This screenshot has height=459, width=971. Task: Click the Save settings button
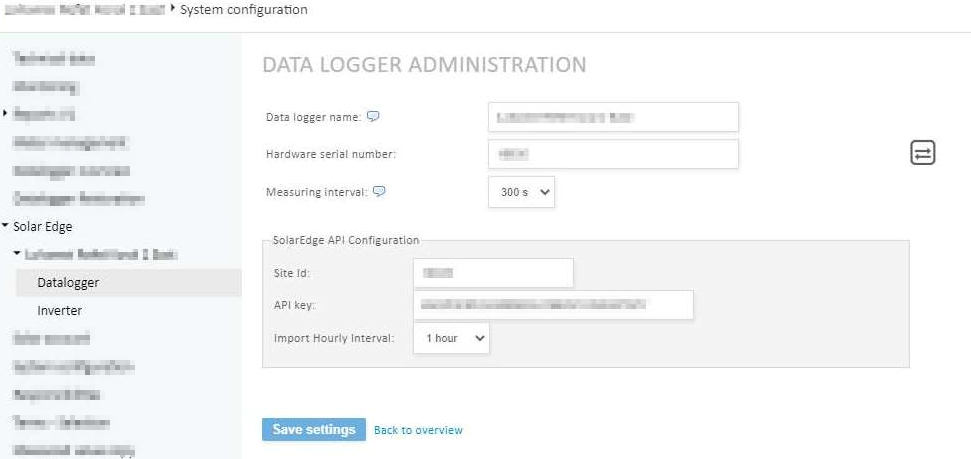313,429
